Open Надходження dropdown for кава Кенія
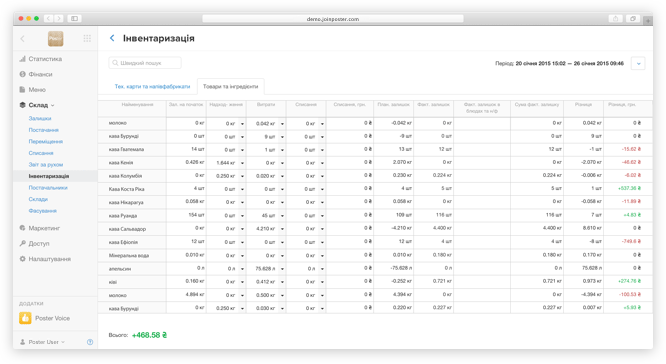666x364 pixels. click(x=242, y=163)
